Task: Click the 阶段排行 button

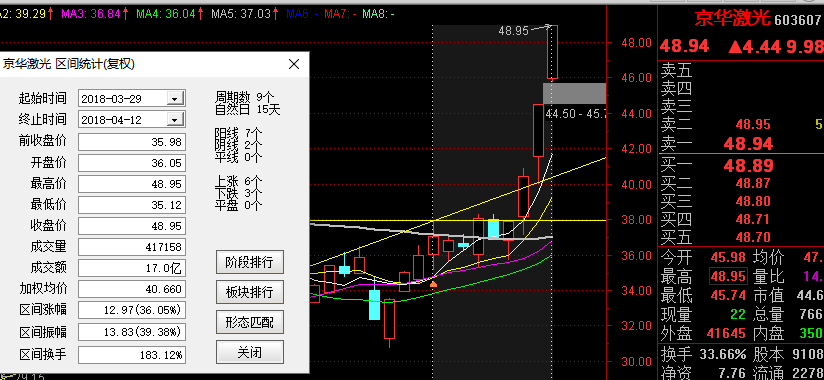Action: [250, 262]
